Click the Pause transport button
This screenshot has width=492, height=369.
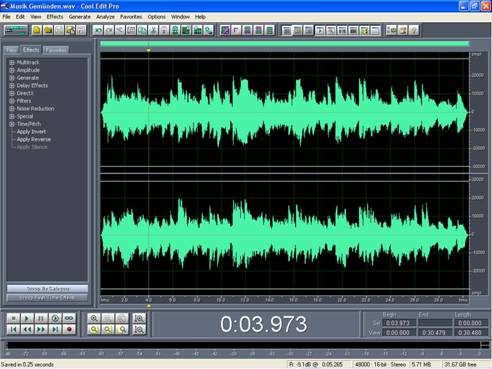click(41, 318)
